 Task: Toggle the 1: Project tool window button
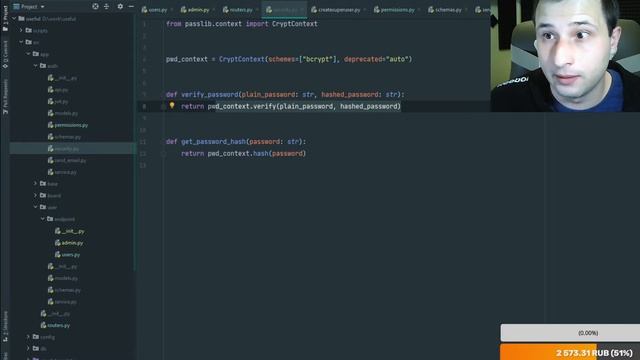(5, 18)
